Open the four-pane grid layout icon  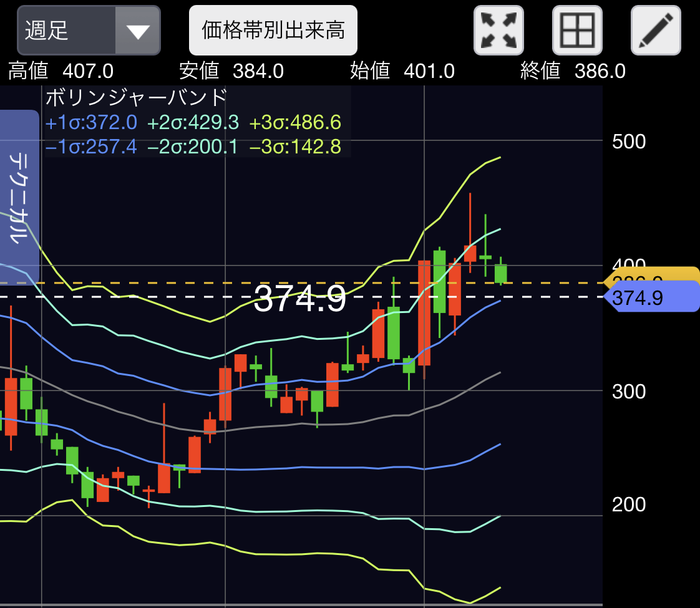click(x=577, y=31)
